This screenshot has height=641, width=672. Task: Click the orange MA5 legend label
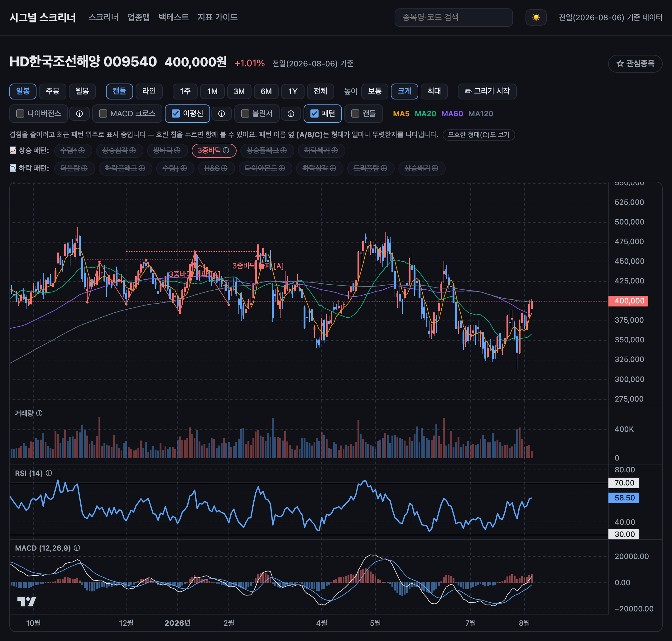(401, 114)
